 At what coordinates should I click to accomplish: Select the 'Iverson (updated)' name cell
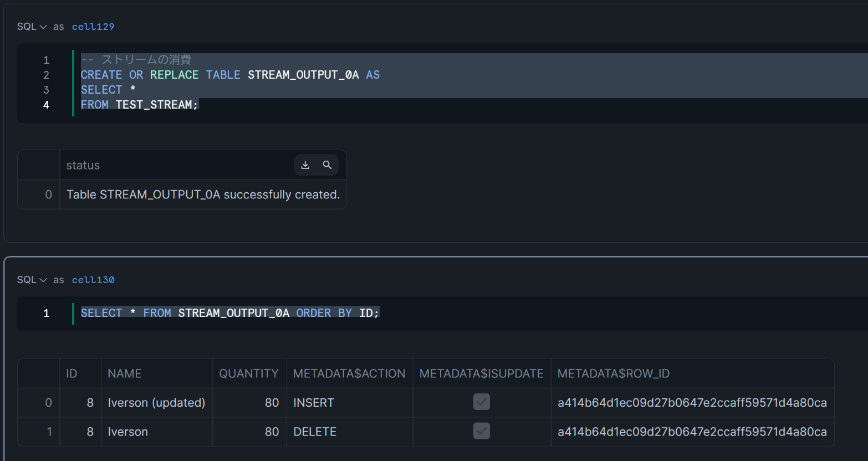(x=157, y=402)
